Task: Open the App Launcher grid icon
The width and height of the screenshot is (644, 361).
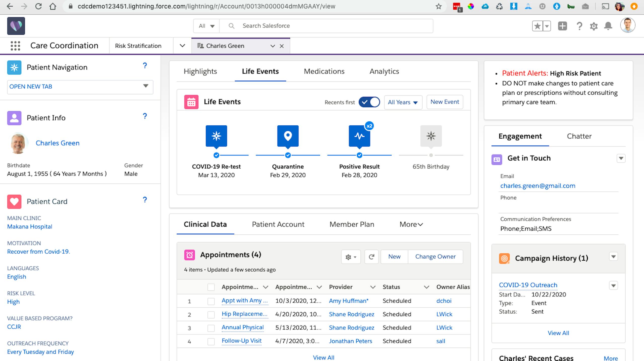Action: coord(15,46)
